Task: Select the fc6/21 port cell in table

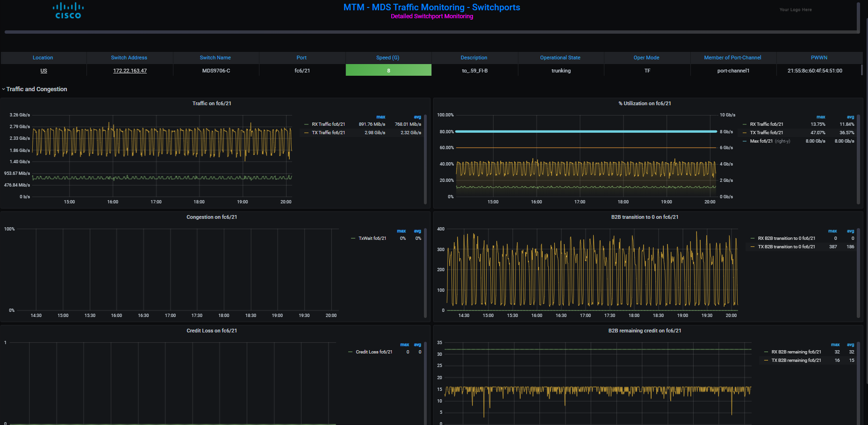Action: [302, 71]
